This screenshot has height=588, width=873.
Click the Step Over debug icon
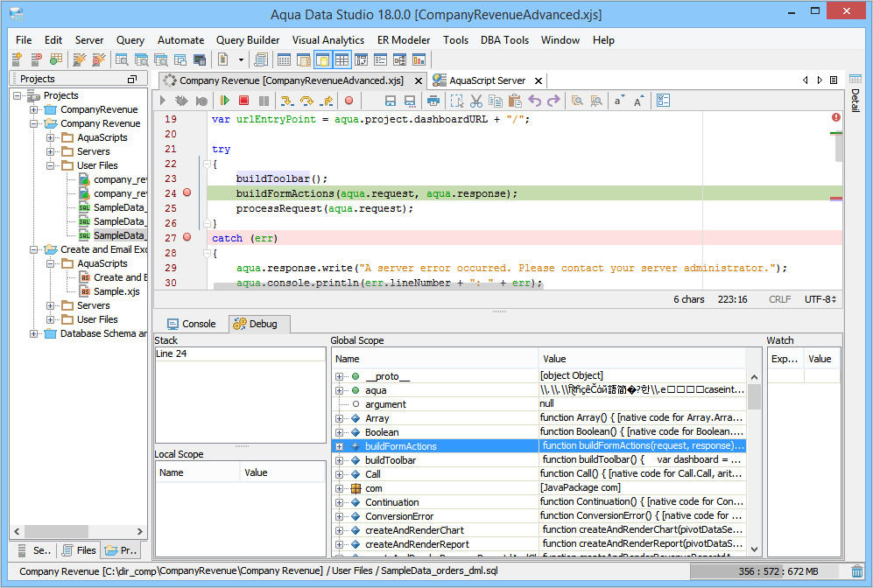tap(306, 101)
